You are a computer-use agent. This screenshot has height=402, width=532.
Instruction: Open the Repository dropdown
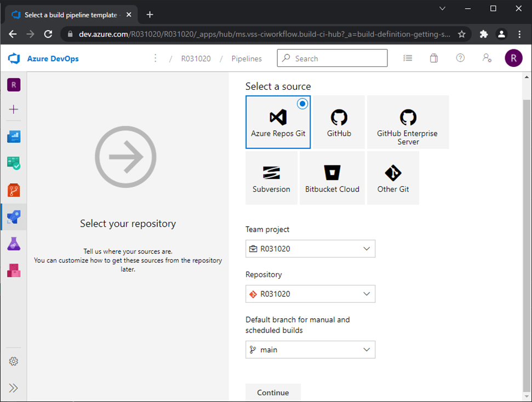pos(311,294)
